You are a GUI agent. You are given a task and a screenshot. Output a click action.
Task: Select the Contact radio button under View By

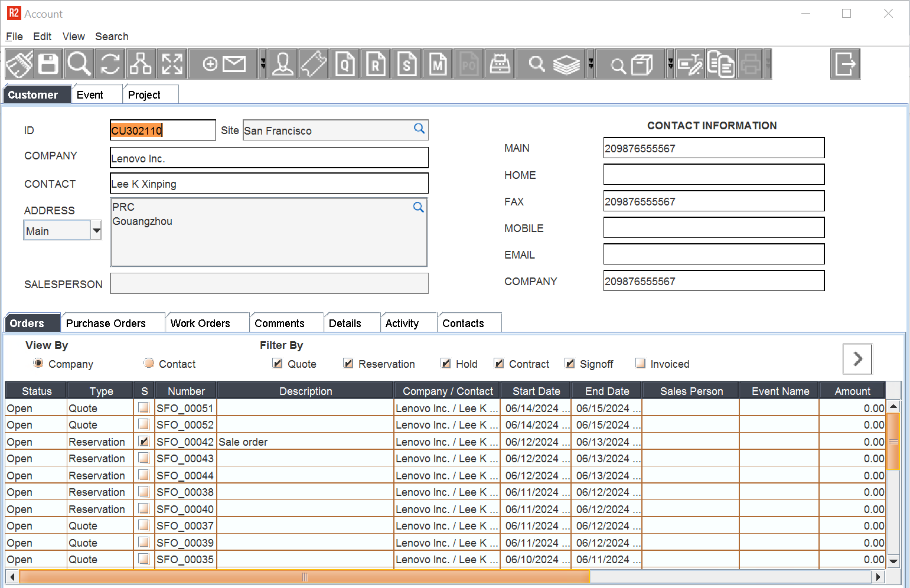(149, 363)
